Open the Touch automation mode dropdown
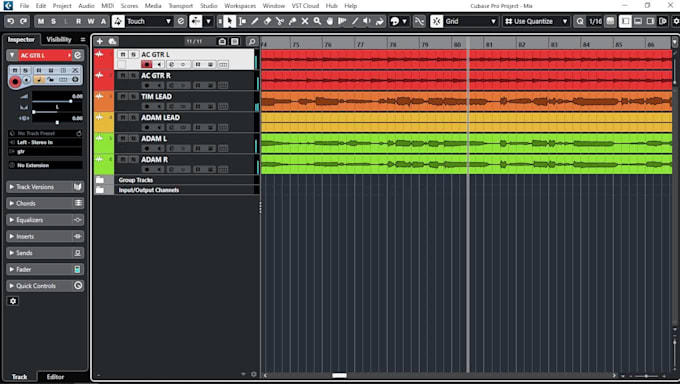The image size is (680, 384). [149, 21]
